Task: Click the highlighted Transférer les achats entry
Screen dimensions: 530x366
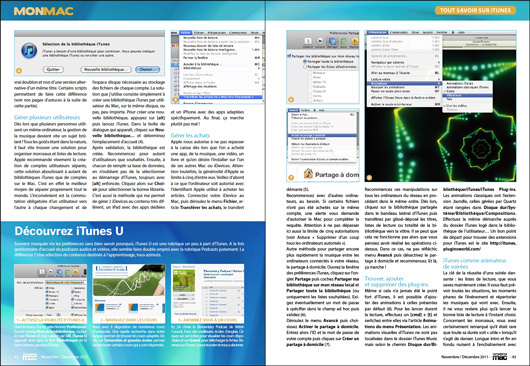Action: (x=221, y=97)
